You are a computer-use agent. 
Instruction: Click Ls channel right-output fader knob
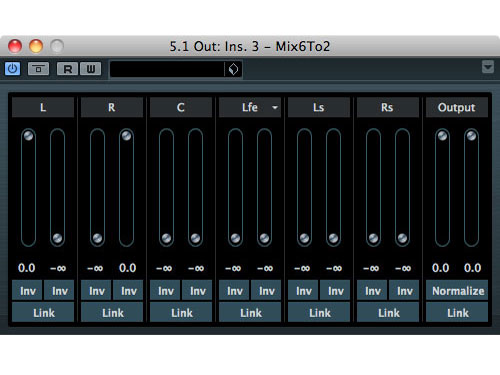pyautogui.click(x=333, y=238)
